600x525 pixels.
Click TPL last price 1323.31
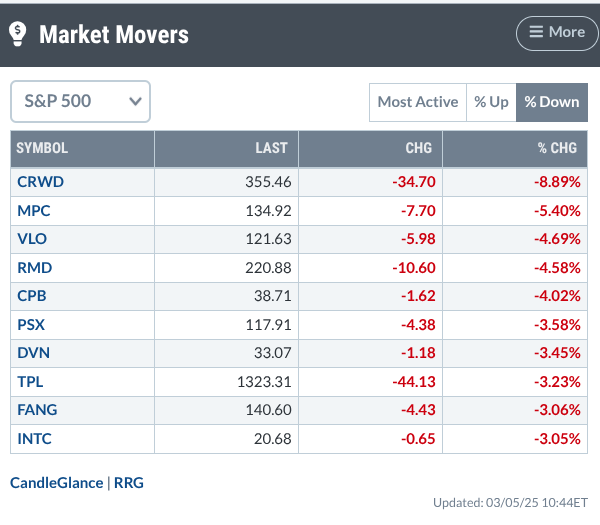[264, 382]
